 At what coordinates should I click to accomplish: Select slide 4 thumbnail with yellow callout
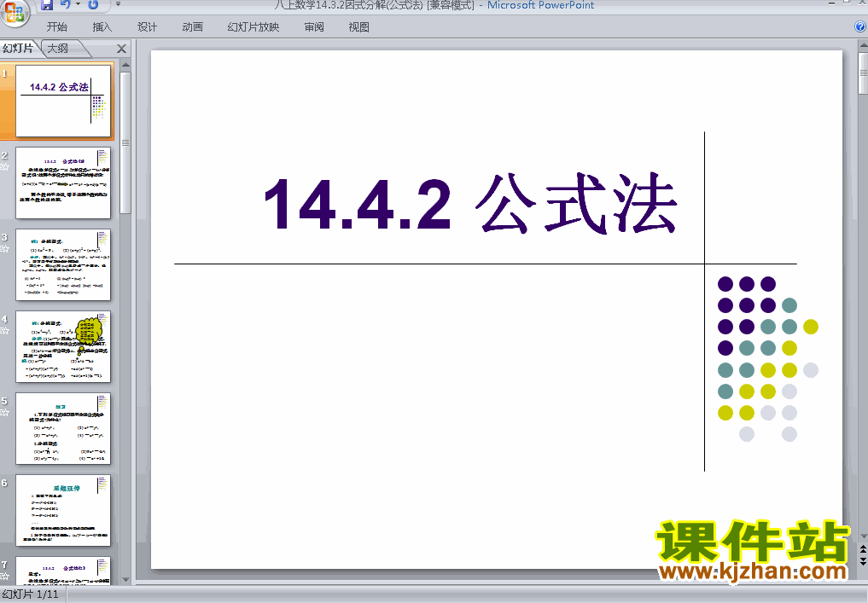(63, 346)
